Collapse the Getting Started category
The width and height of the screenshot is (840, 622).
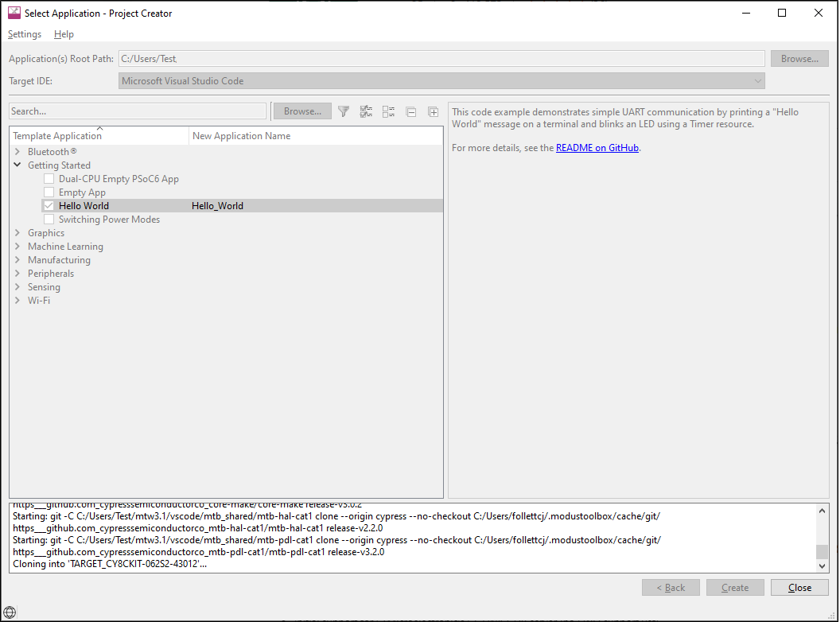[x=17, y=165]
